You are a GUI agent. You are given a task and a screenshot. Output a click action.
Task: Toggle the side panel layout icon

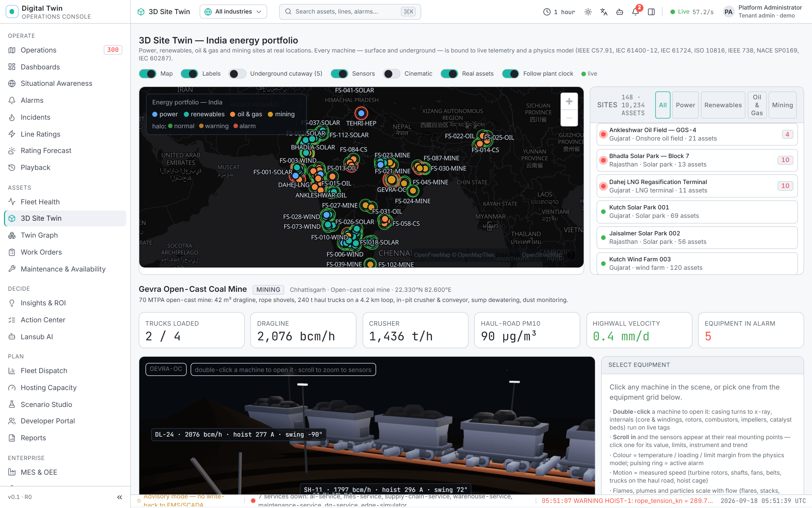tap(651, 12)
